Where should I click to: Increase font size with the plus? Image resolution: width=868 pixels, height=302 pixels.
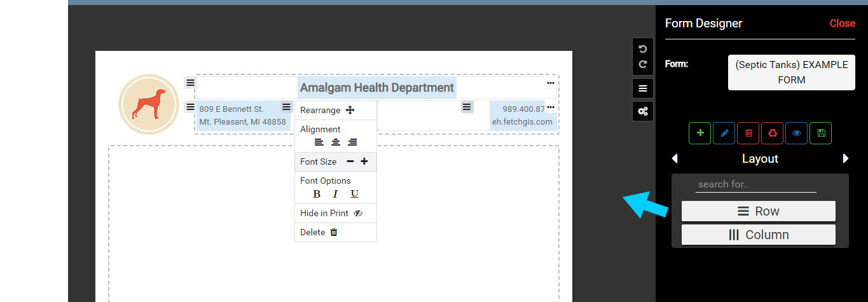pyautogui.click(x=364, y=162)
